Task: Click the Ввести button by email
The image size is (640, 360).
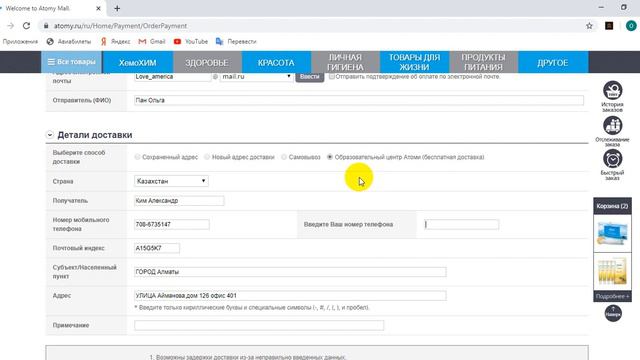Action: tap(309, 77)
